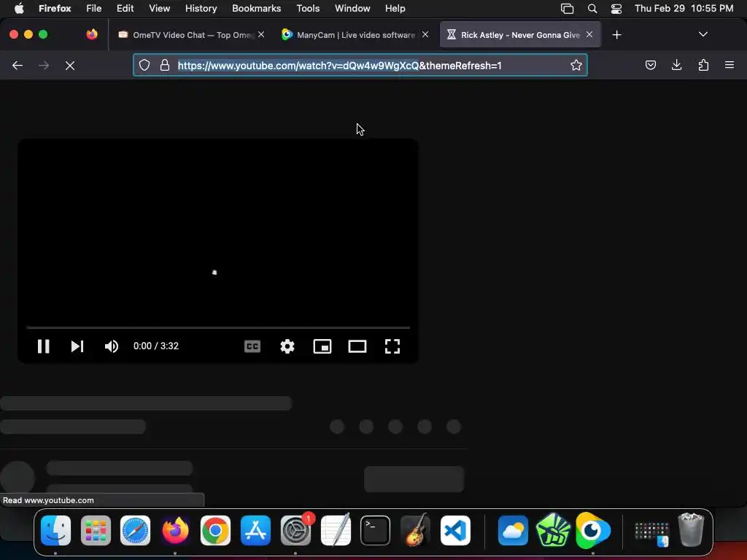This screenshot has height=560, width=747.
Task: Save page to Pocket
Action: [x=650, y=65]
